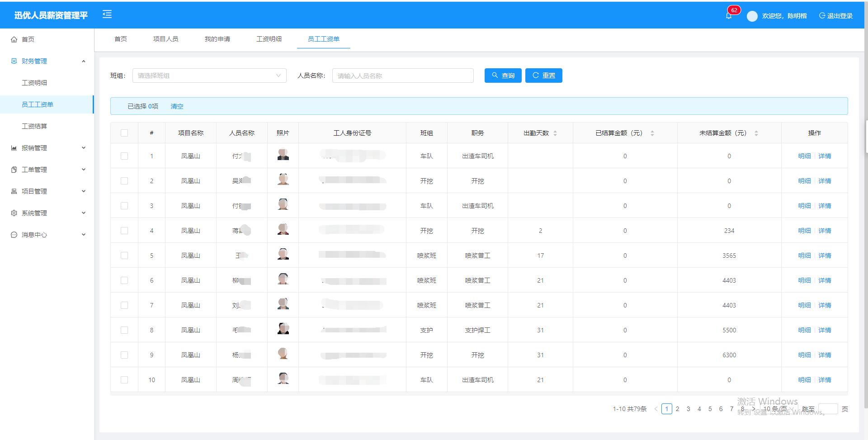Collapse the sidebar via hamburger icon
Viewport: 868px width, 440px height.
point(107,14)
